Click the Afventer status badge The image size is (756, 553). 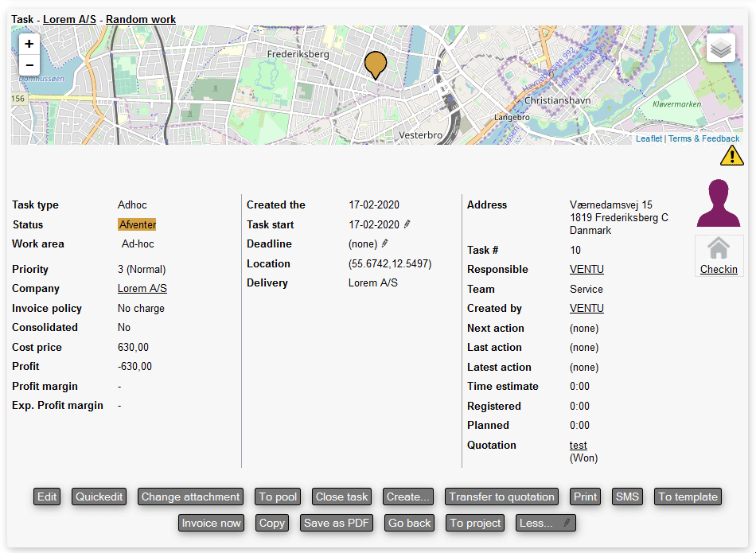pos(137,225)
